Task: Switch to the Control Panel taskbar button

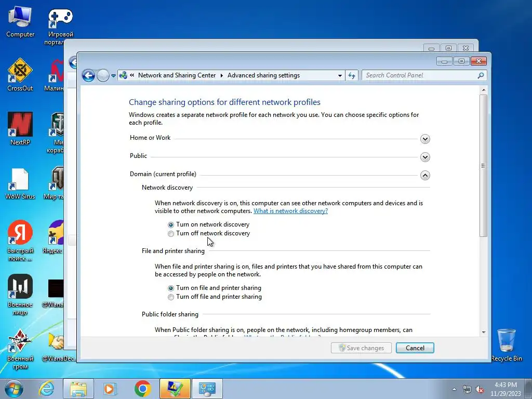Action: click(207, 389)
